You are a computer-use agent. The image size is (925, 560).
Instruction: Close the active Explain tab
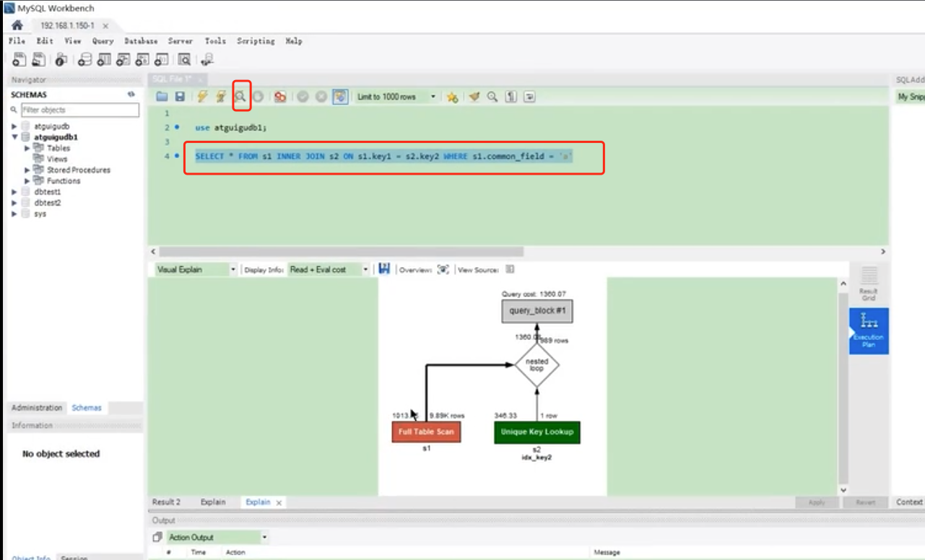[x=279, y=502]
